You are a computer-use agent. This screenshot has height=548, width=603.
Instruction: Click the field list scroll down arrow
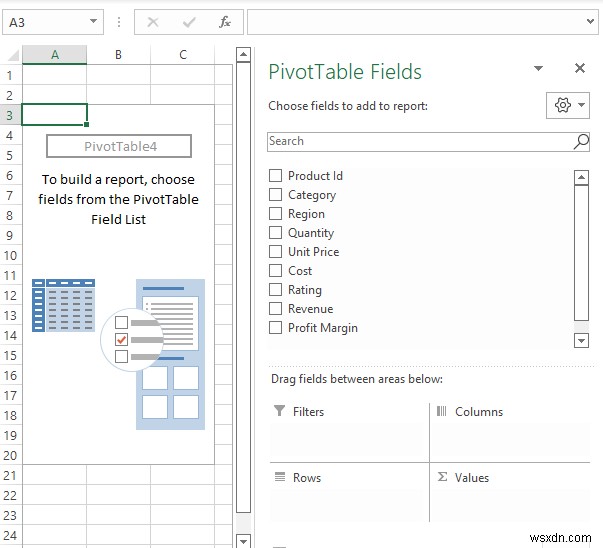coord(581,340)
